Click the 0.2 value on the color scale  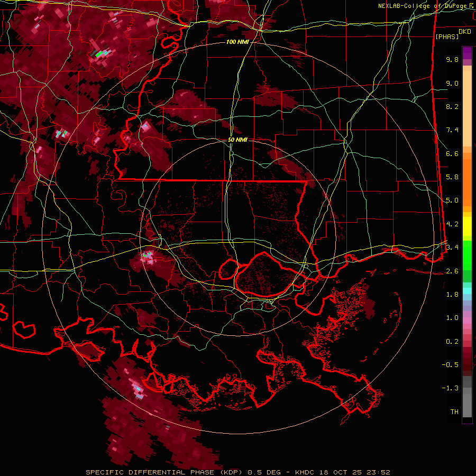coord(452,342)
